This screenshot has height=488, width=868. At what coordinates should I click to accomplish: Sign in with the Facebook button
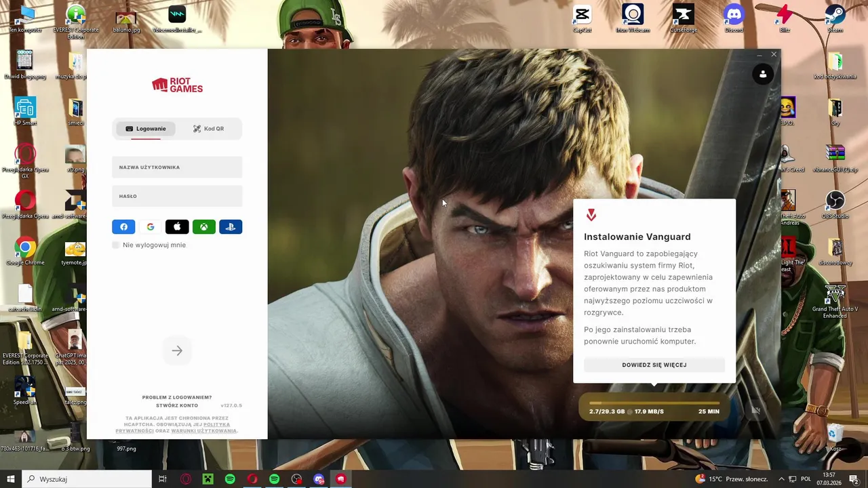point(123,227)
